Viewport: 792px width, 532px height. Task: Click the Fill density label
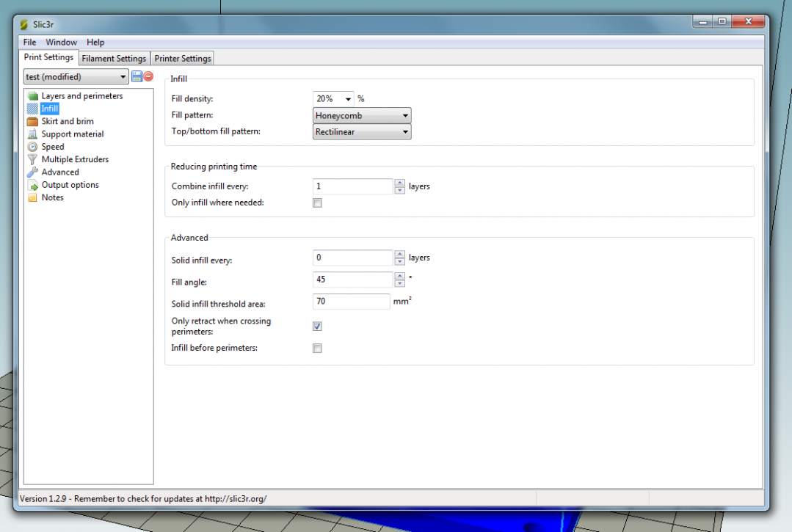192,98
